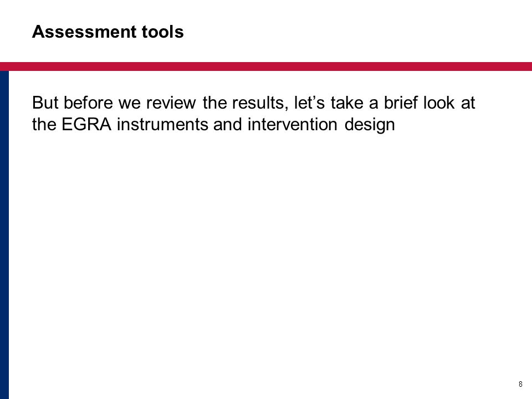Screen dimensions: 532x399
Task: Click the word 'But' starting the paragraph
Action: point(45,103)
